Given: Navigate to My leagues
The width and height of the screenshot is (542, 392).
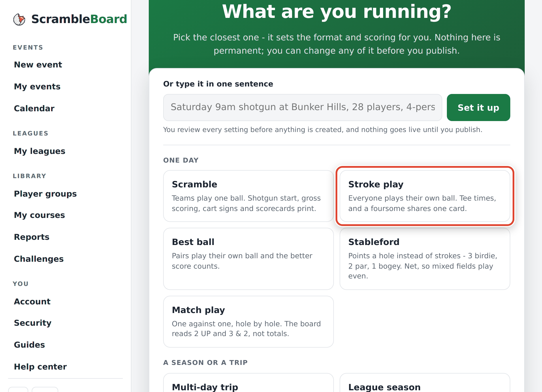Looking at the screenshot, I should pyautogui.click(x=39, y=151).
